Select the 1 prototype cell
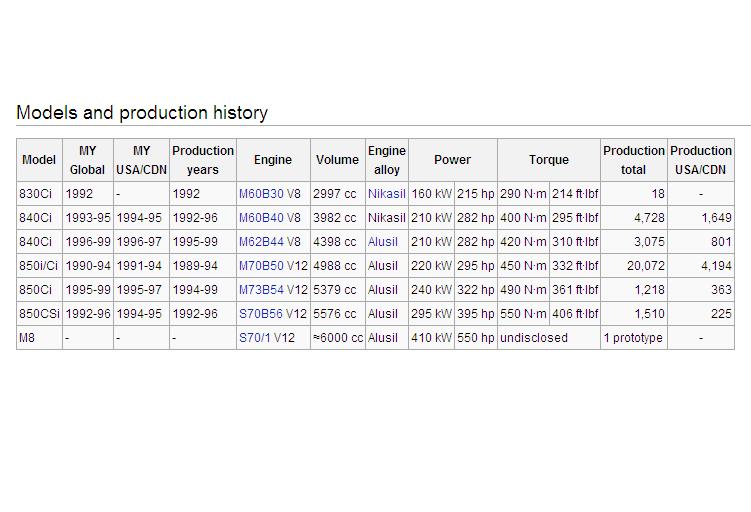 click(x=633, y=338)
